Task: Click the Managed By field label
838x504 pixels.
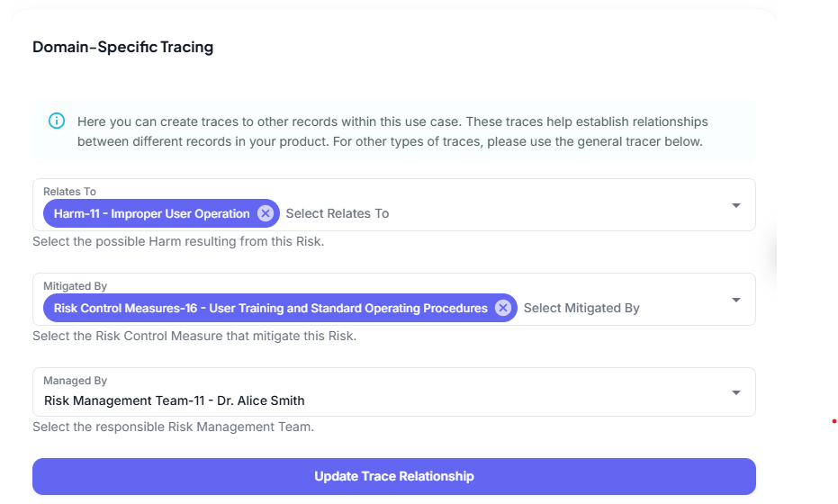Action: [x=75, y=381]
